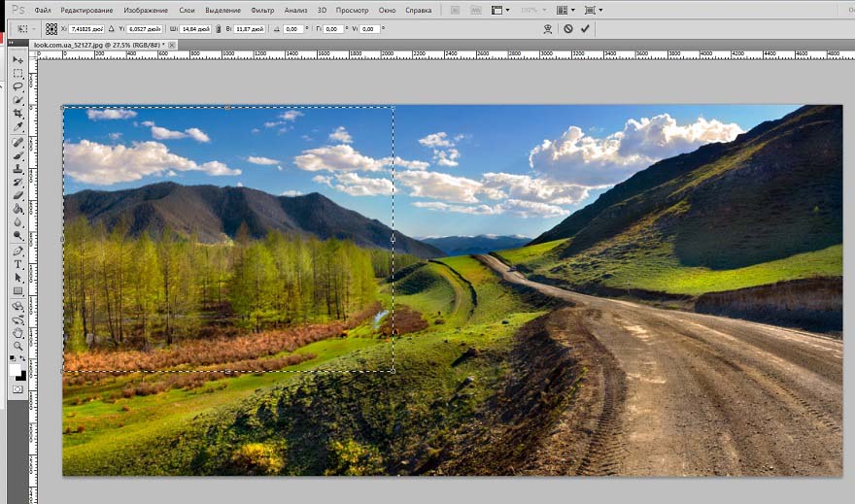Reset default foreground and background colors

tap(13, 358)
